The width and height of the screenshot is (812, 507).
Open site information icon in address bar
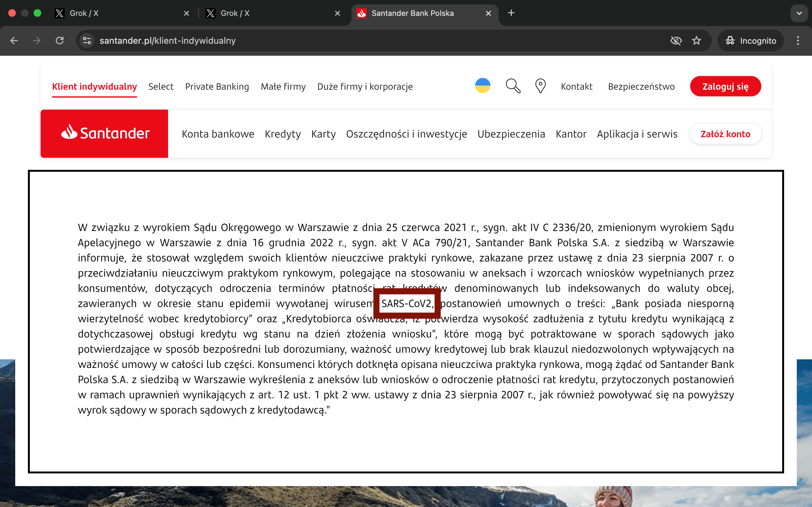[87, 41]
